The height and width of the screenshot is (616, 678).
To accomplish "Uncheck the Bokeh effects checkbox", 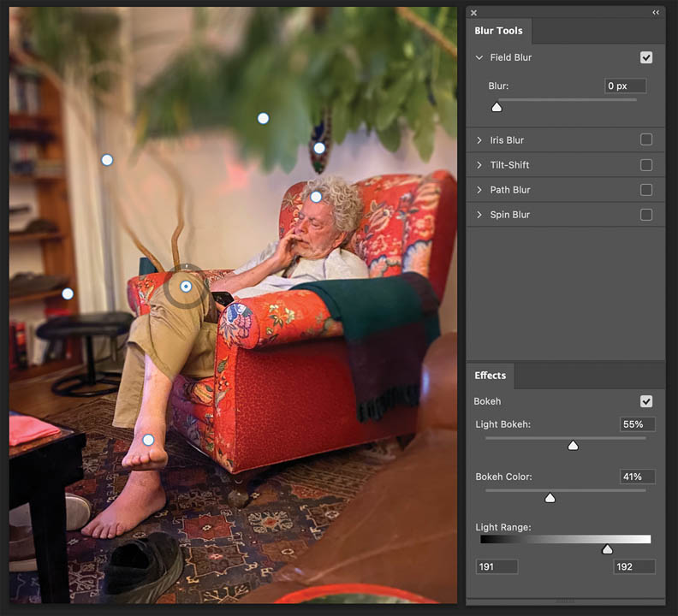I will pyautogui.click(x=646, y=401).
